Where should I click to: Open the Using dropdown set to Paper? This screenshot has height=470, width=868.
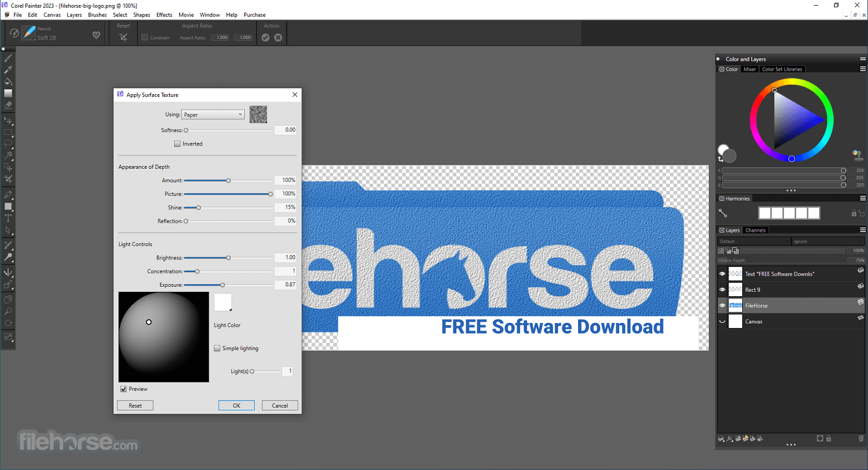(x=213, y=115)
